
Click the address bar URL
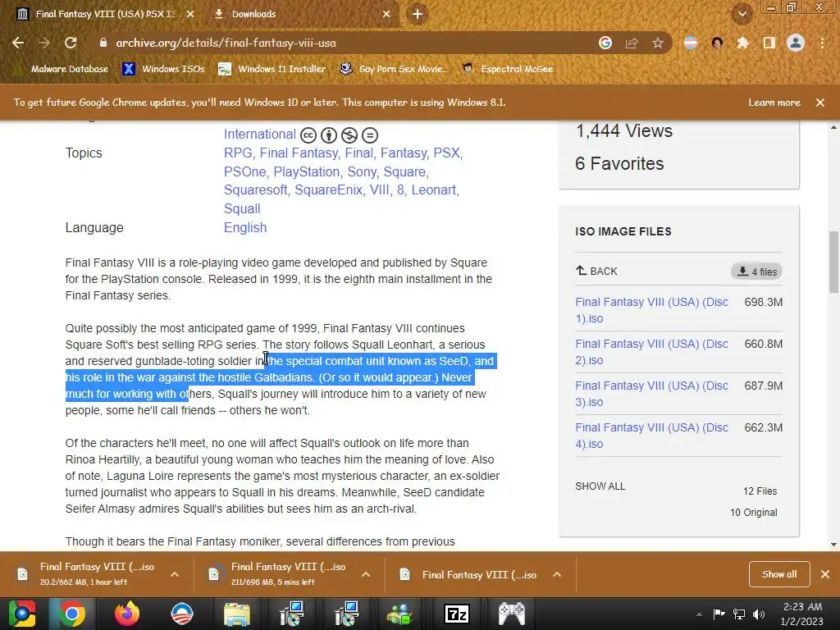[226, 43]
